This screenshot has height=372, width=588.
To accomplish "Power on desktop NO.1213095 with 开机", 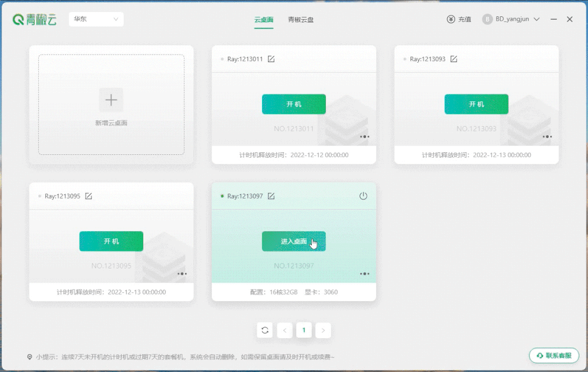I will (x=111, y=241).
